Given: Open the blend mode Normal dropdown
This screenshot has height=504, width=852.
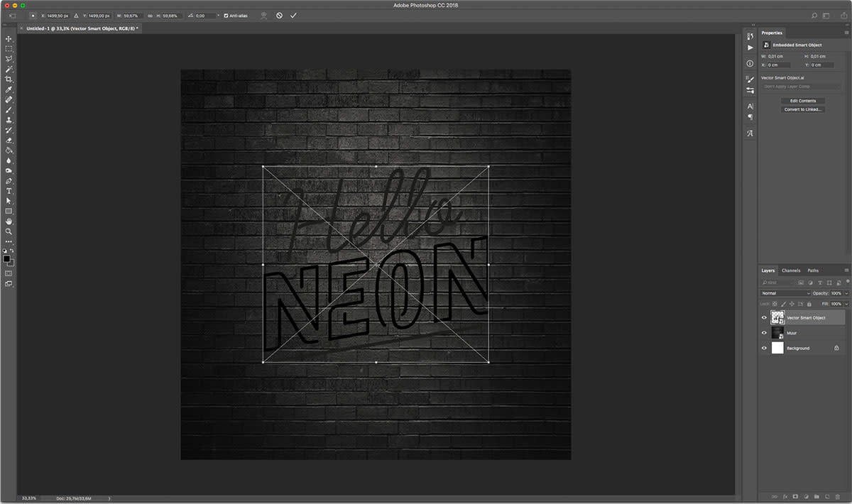Looking at the screenshot, I should [x=785, y=293].
